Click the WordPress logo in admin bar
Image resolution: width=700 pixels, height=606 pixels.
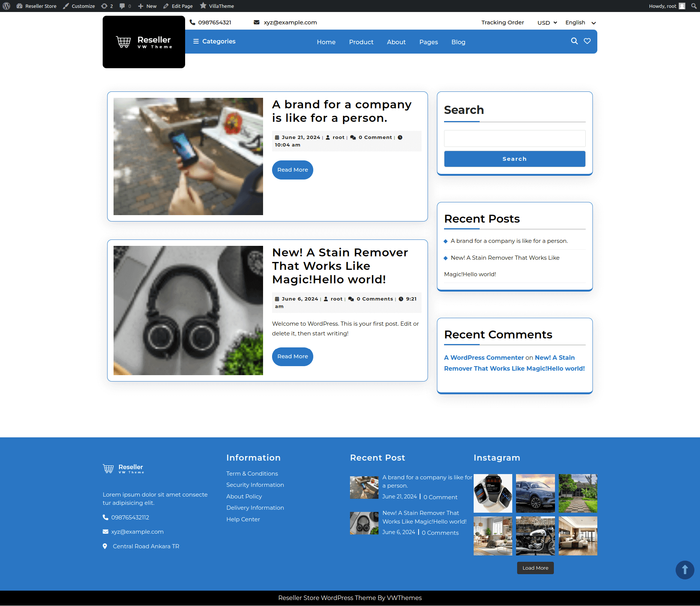(x=6, y=6)
